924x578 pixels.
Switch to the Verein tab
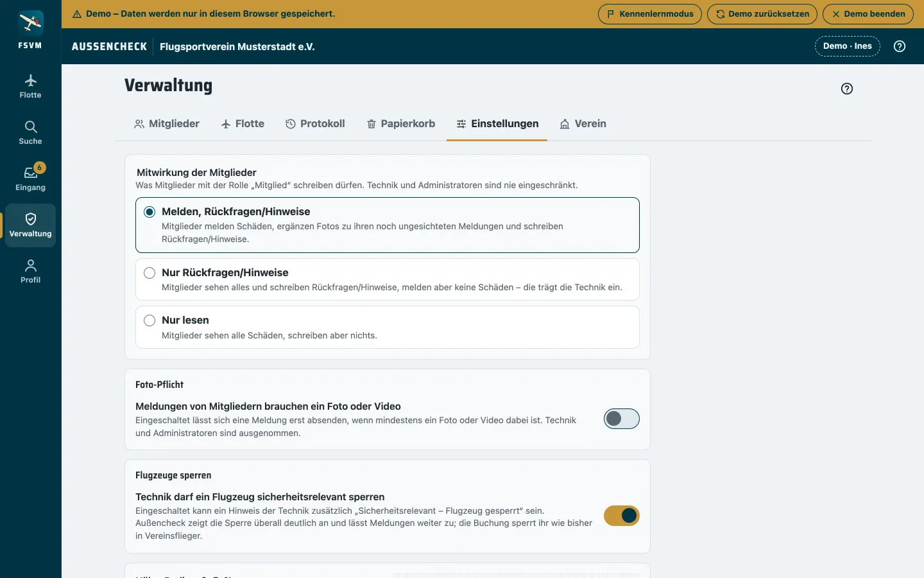(583, 124)
